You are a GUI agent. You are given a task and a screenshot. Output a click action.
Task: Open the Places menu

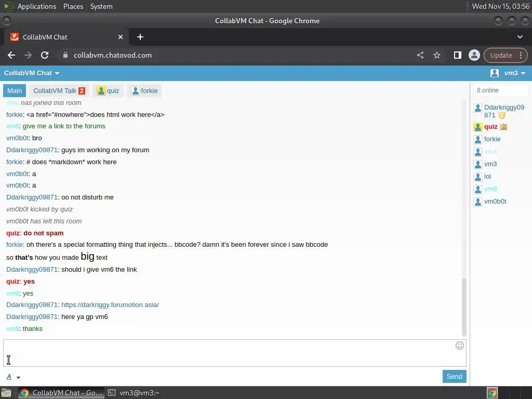click(x=73, y=6)
